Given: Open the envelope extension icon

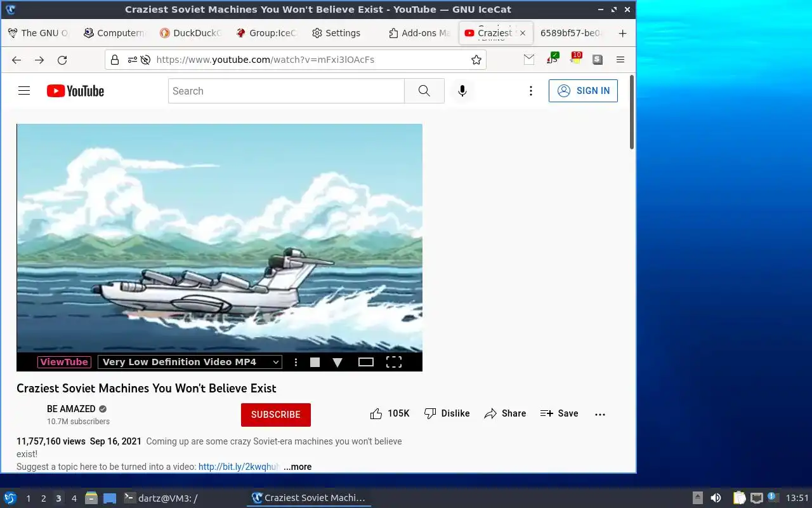Looking at the screenshot, I should click(x=529, y=59).
